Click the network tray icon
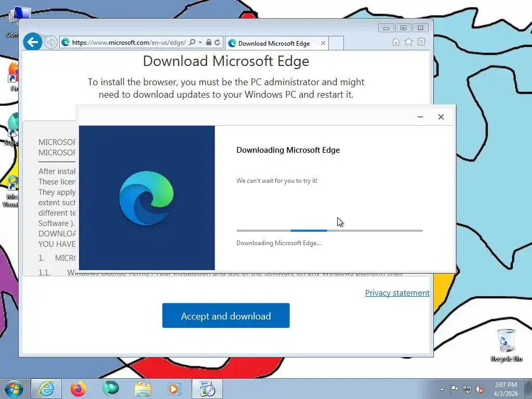Viewport: 532px width, 399px height. (x=467, y=389)
